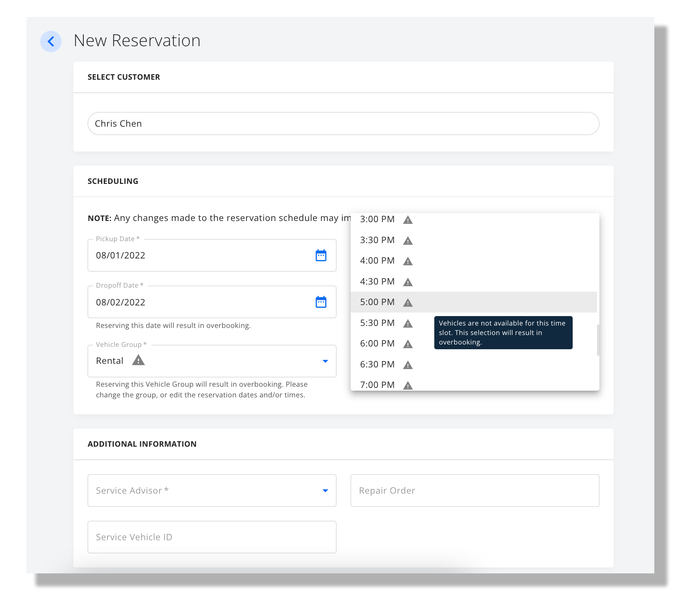Click the warning triangle next to 4:30 PM

(x=408, y=282)
